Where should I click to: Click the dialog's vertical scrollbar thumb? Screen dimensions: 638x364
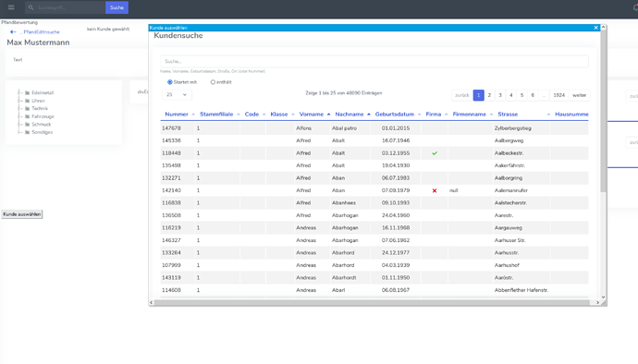tap(604, 112)
